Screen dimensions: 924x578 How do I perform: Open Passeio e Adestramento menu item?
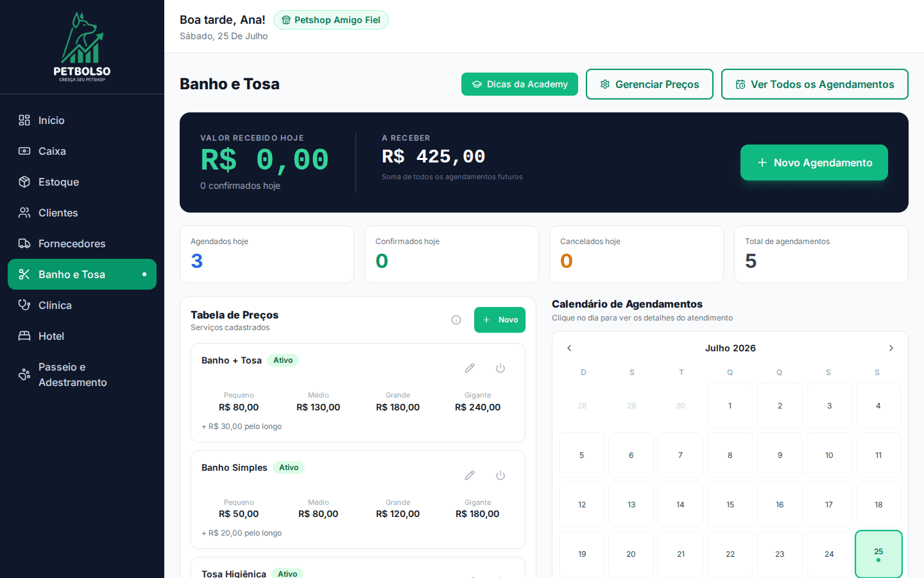coord(82,374)
